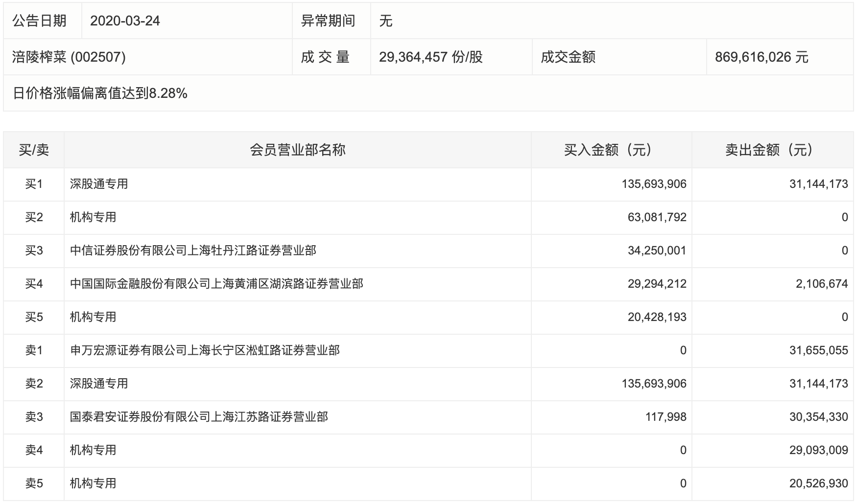Screen dimensions: 856x504
Task: Select sell amount 31,144,173 in 卖2 row
Action: [x=819, y=384]
